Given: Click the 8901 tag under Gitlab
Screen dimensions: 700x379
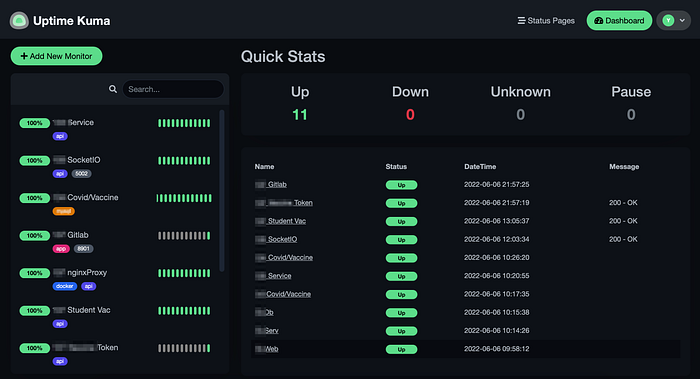Looking at the screenshot, I should point(83,249).
